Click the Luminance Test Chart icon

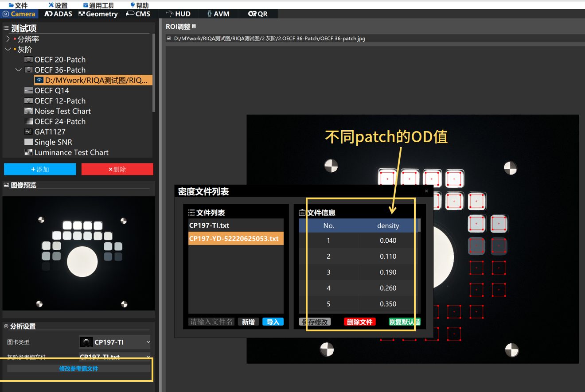29,152
